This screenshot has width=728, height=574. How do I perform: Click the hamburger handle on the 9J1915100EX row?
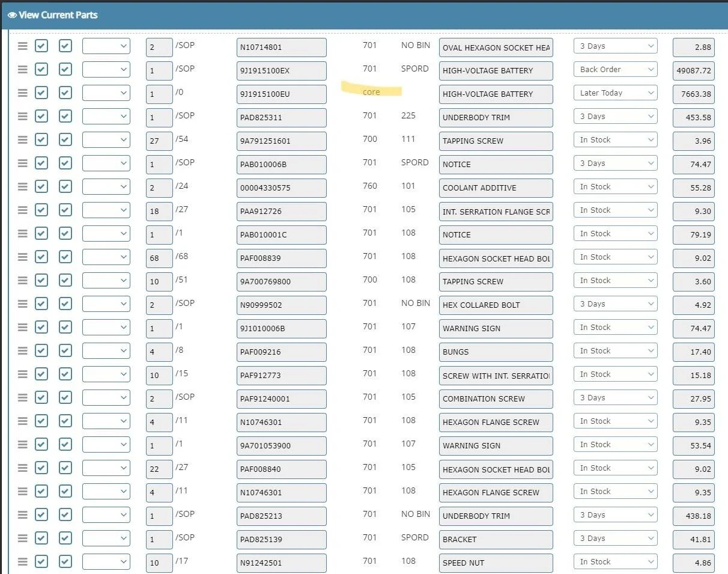click(23, 70)
